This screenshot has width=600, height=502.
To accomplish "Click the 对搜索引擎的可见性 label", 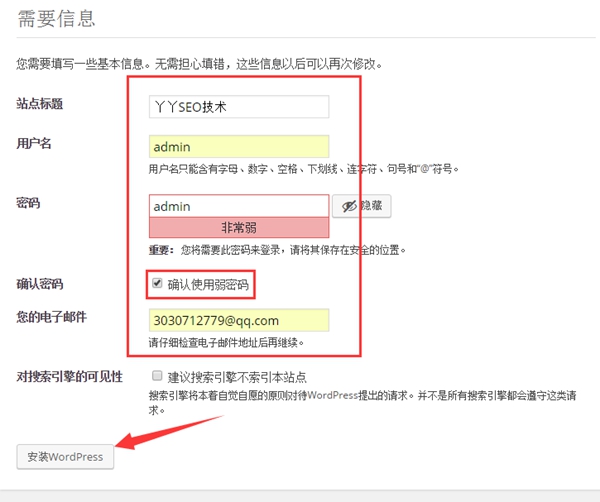I will (69, 377).
